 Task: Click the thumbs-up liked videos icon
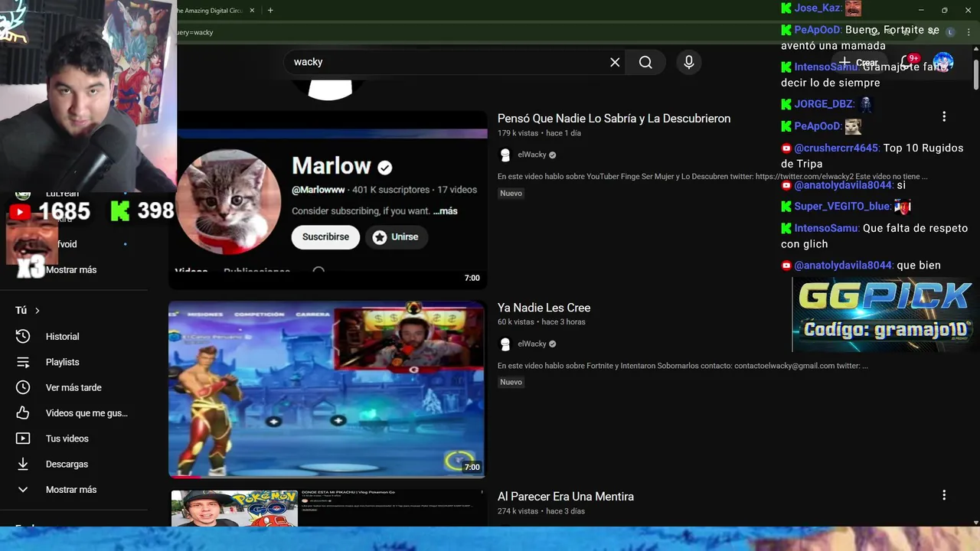click(x=23, y=413)
